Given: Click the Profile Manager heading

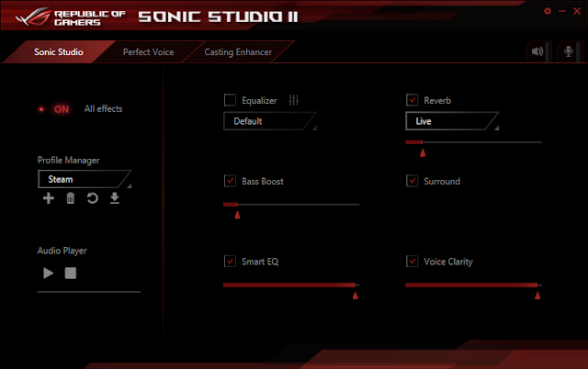Looking at the screenshot, I should coord(68,161).
